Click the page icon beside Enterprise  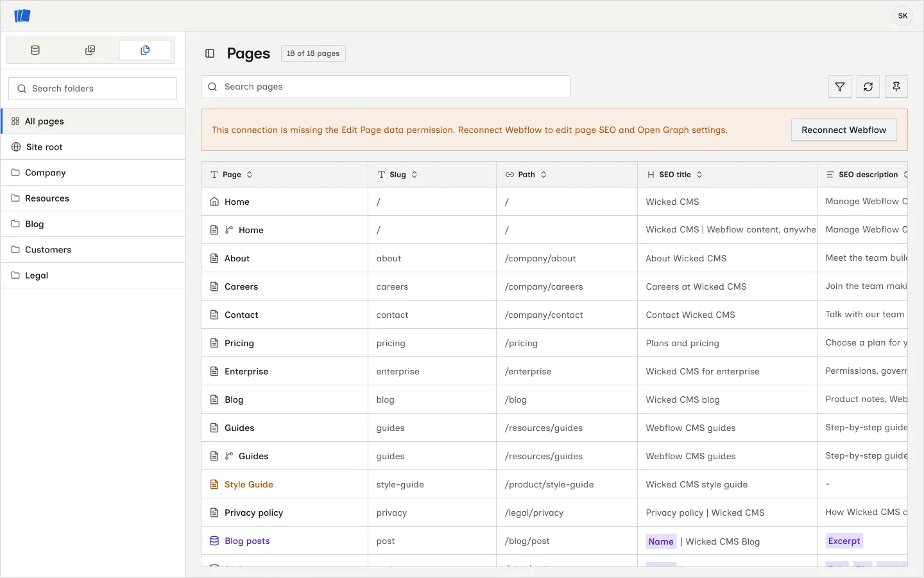(x=214, y=371)
